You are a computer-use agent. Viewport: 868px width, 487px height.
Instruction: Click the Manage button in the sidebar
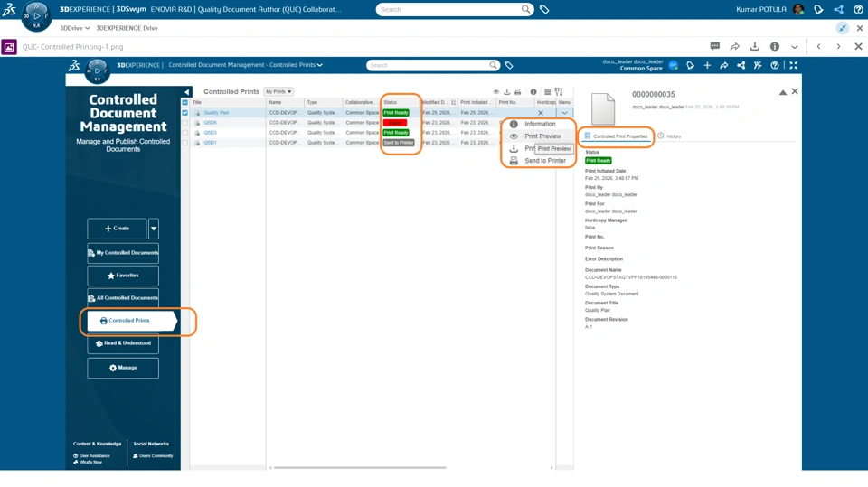coord(123,368)
